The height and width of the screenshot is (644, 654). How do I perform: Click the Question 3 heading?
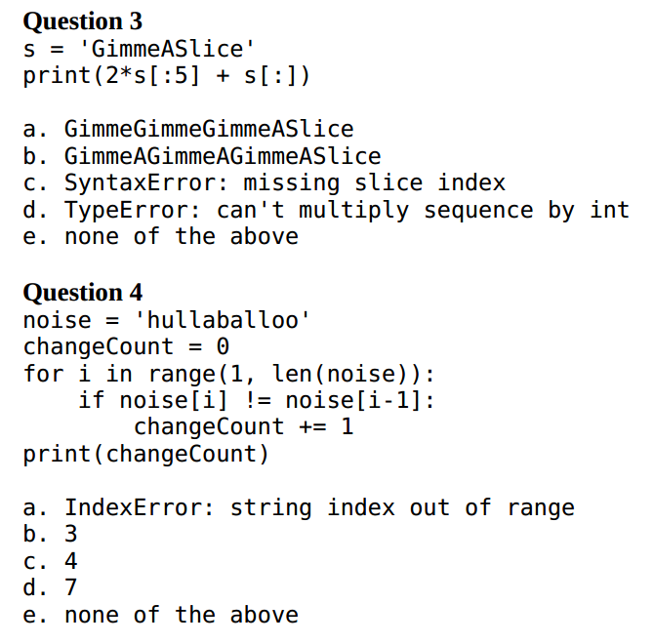coord(83,21)
